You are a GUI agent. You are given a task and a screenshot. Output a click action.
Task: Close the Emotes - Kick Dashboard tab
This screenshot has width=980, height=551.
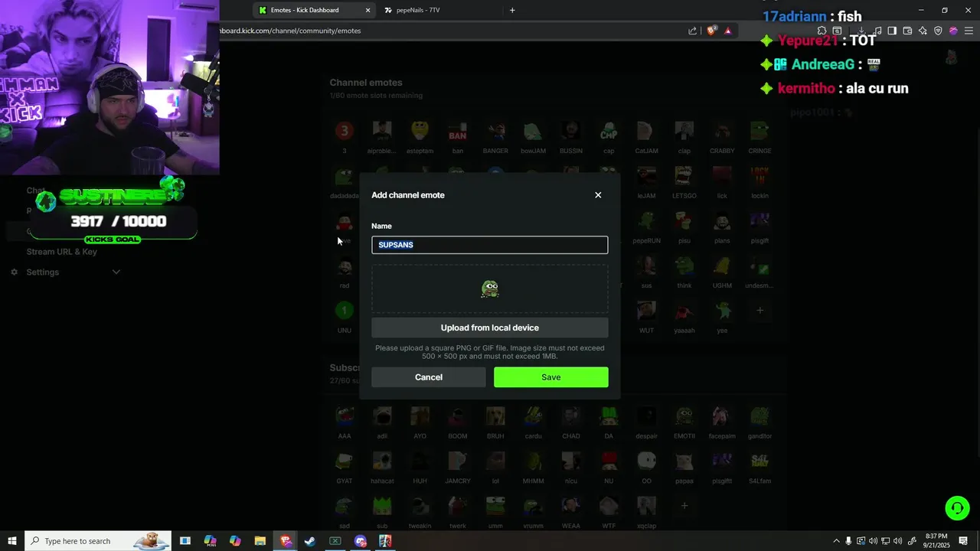pyautogui.click(x=367, y=10)
